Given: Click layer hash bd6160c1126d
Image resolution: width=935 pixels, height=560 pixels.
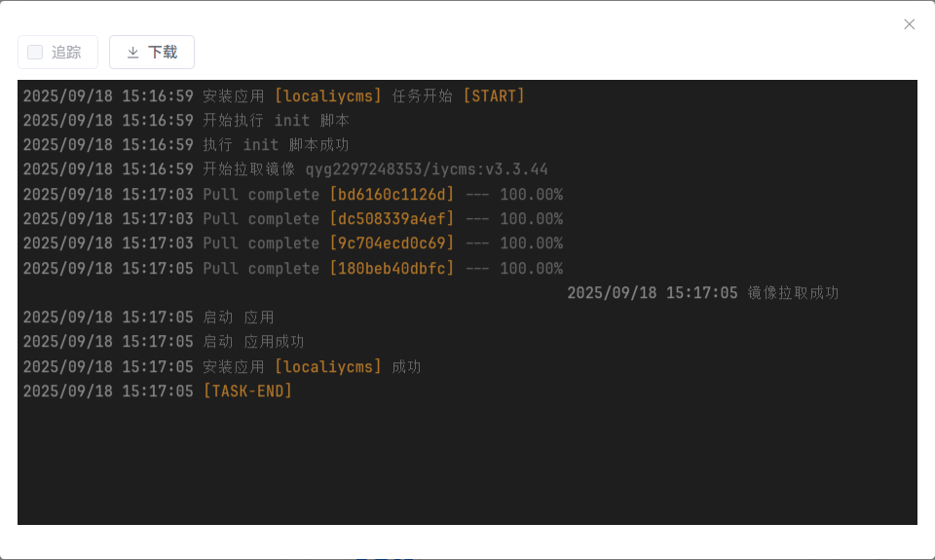Looking at the screenshot, I should (392, 195).
